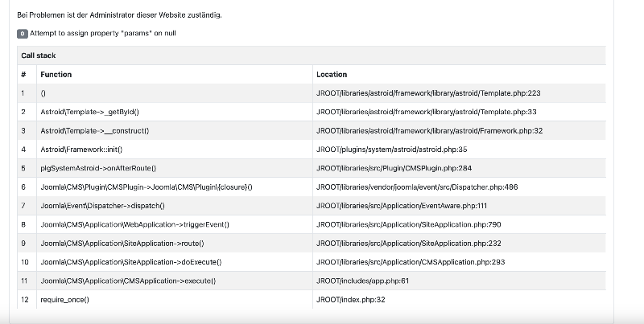Image resolution: width=644 pixels, height=324 pixels.
Task: Click the 'Location' column header
Action: pos(332,74)
